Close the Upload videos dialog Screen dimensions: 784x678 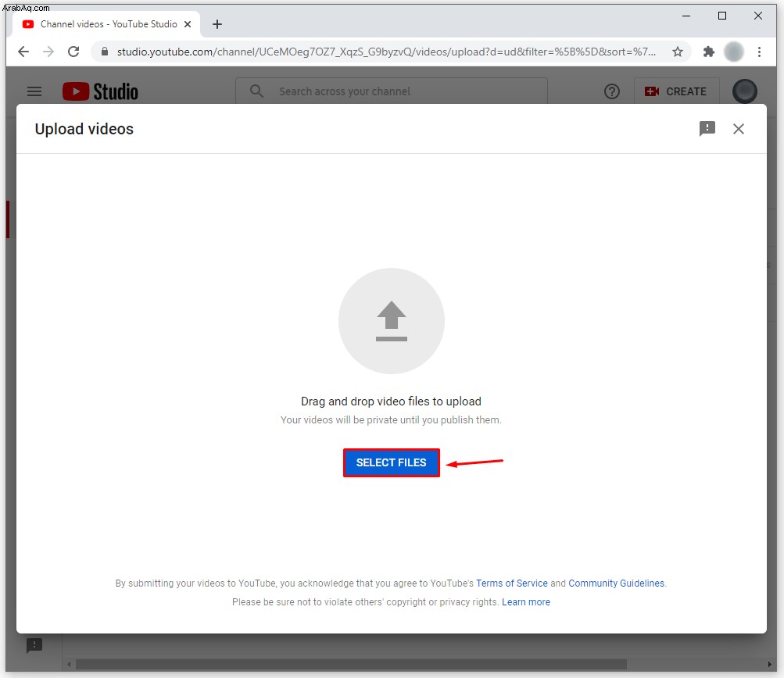(x=738, y=129)
